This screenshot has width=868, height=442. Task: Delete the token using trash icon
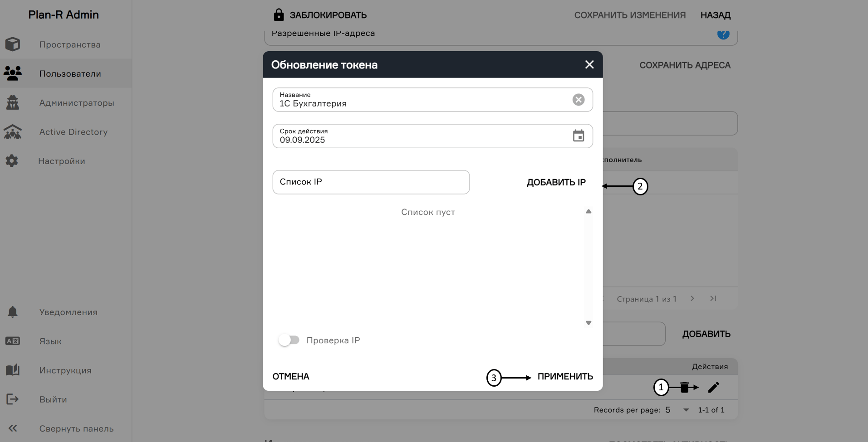[x=684, y=387]
